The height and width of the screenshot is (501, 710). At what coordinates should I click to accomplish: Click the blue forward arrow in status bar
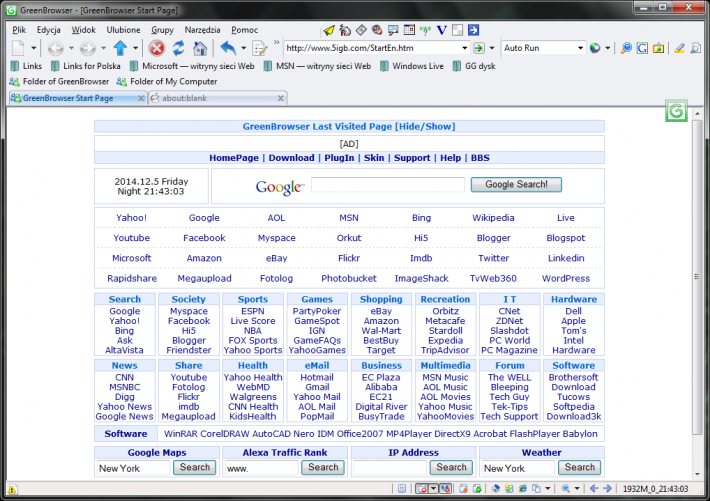(608, 488)
